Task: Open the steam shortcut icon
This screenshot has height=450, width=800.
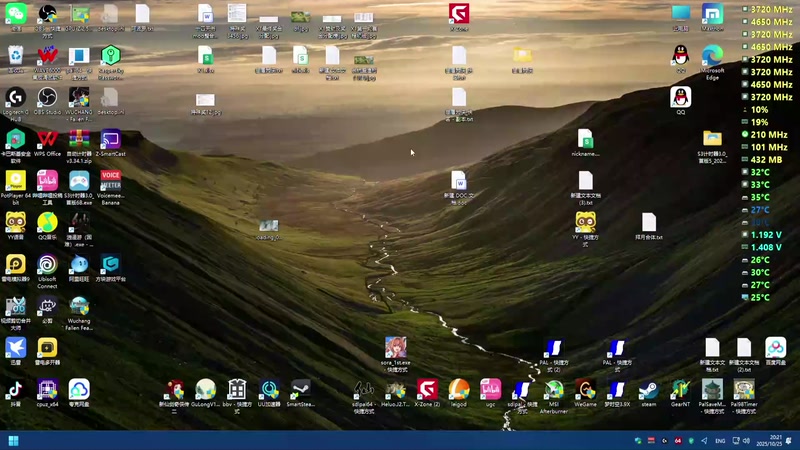Action: (648, 389)
